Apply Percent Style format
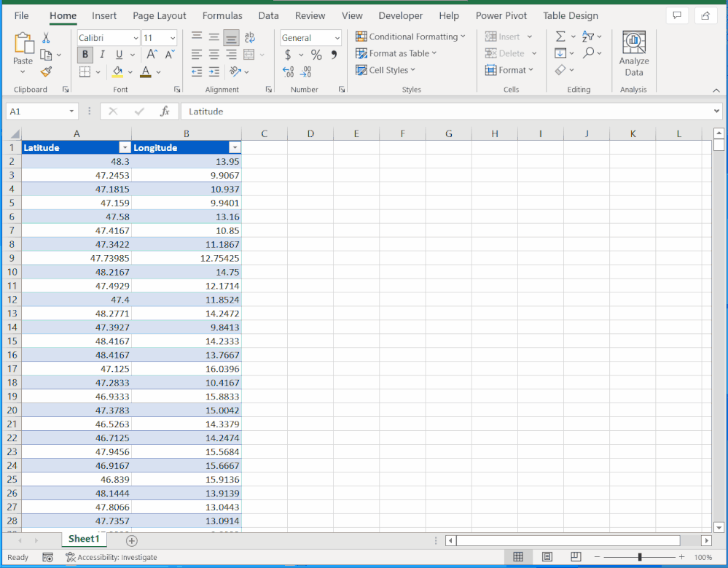728x568 pixels. (317, 55)
